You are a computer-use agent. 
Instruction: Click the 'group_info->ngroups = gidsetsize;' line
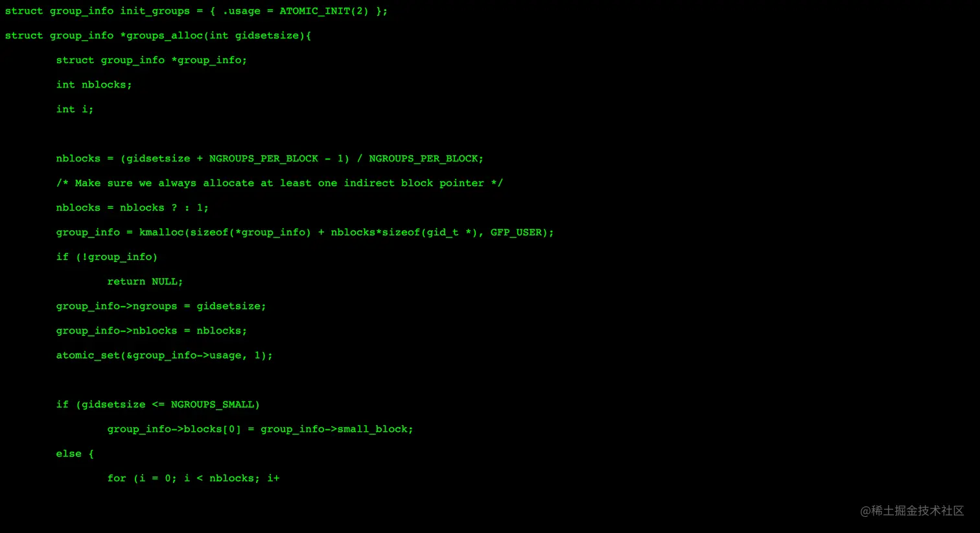coord(161,307)
